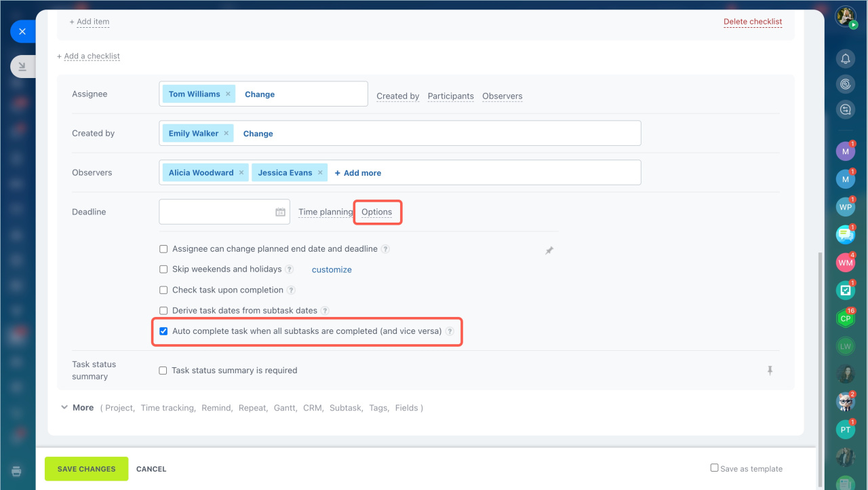
Task: Open the blue M chat avatar
Action: 846,179
